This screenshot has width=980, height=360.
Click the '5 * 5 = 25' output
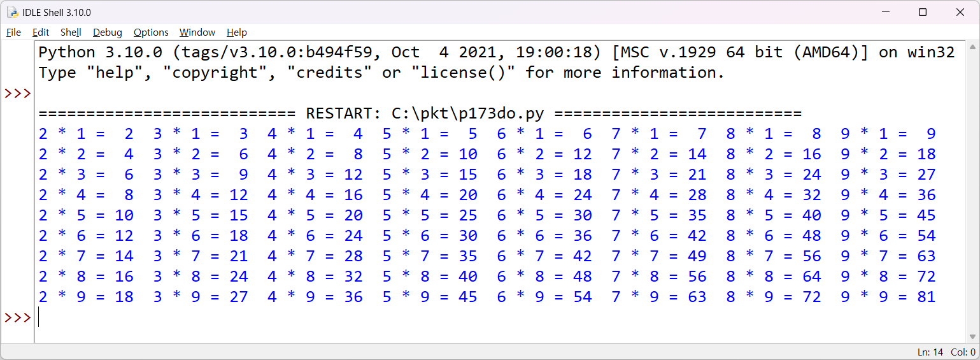(x=430, y=215)
